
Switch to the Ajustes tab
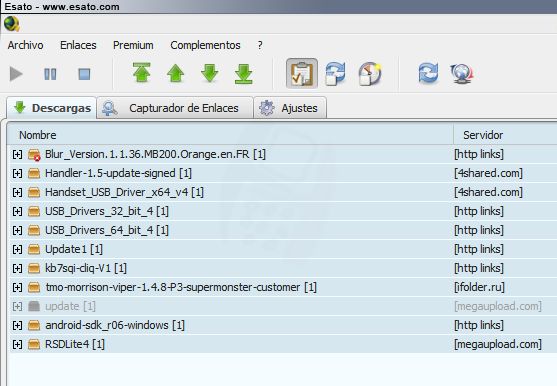pos(290,108)
